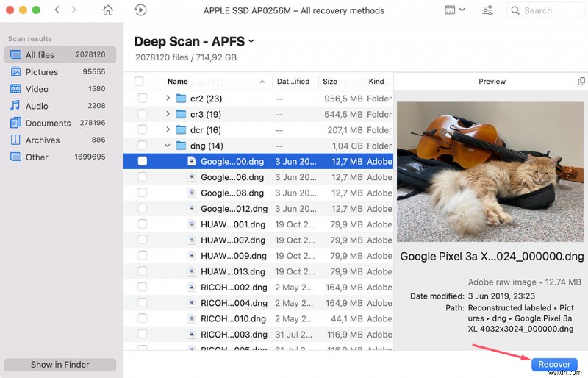
Task: Tick the checkbox for the cr2 folder
Action: tap(143, 99)
